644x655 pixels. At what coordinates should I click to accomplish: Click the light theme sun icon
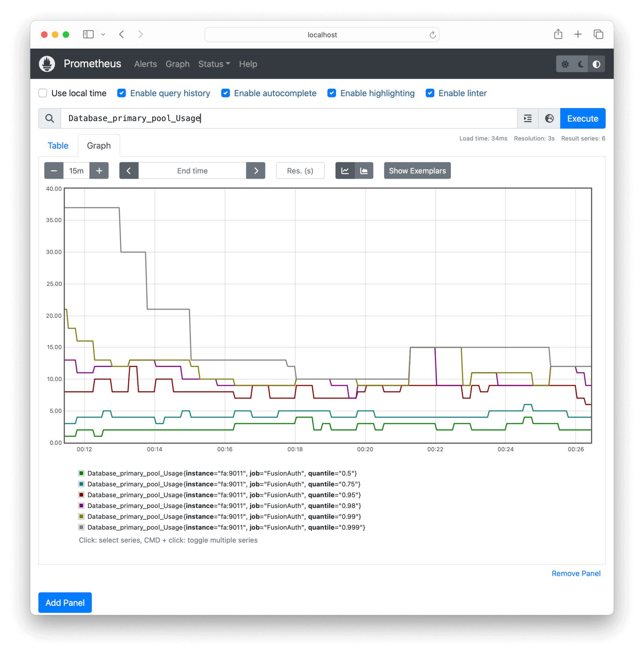pyautogui.click(x=565, y=64)
